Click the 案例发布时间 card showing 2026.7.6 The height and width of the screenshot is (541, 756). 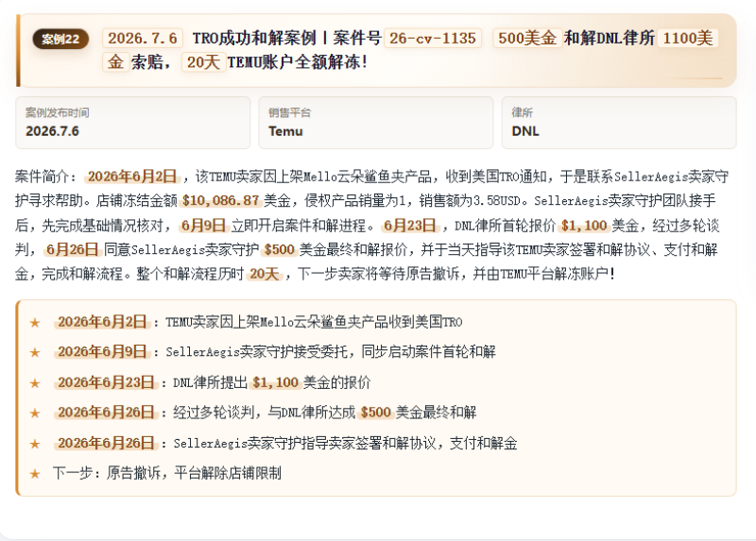132,123
